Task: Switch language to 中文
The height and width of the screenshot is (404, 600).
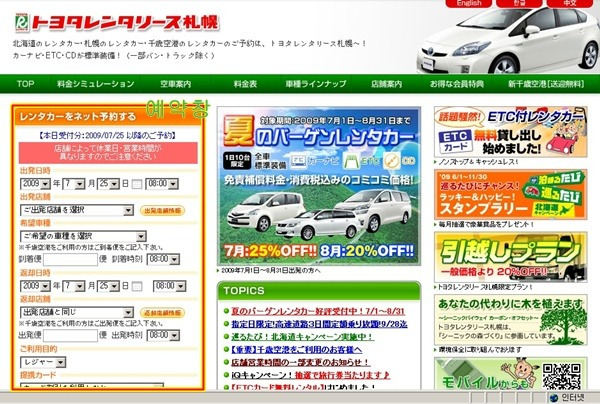Action: [570, 3]
